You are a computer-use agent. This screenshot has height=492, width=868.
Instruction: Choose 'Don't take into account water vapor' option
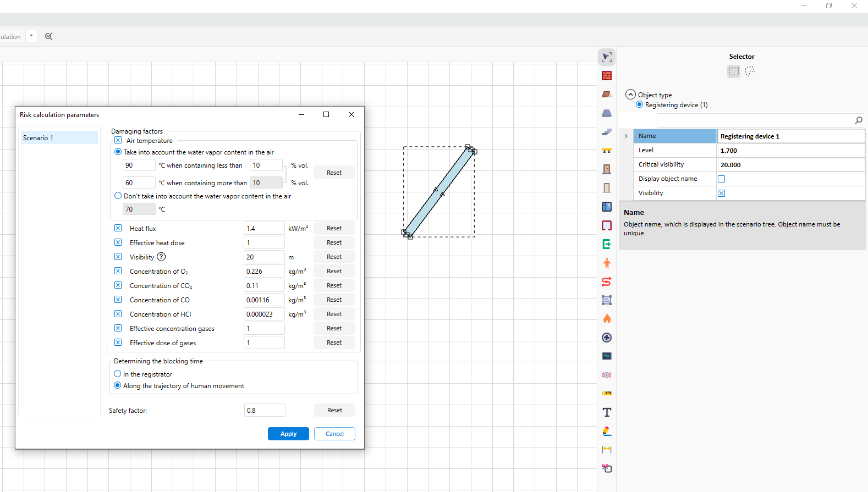tap(118, 196)
